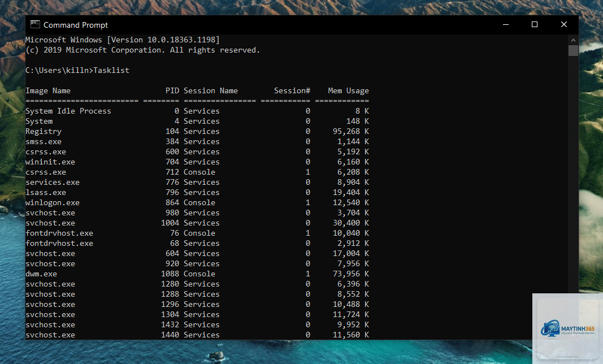Viewport: 603px width, 364px height.
Task: Click the PID value 1088
Action: (x=170, y=274)
